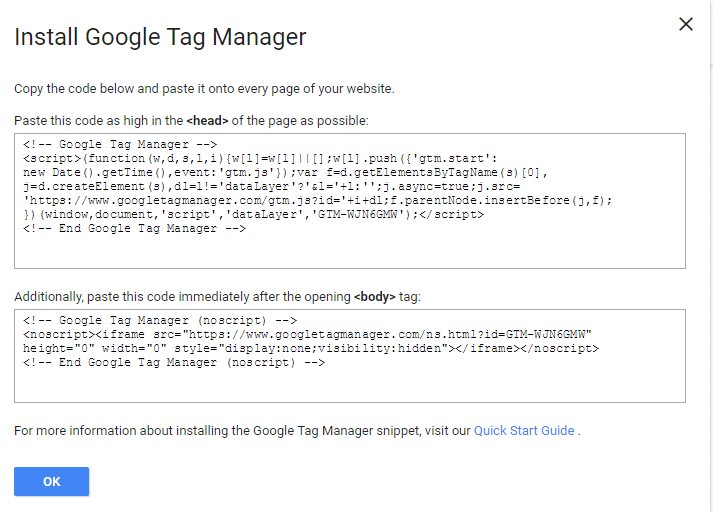Click the new Date().getTime() code line

pyautogui.click(x=286, y=173)
